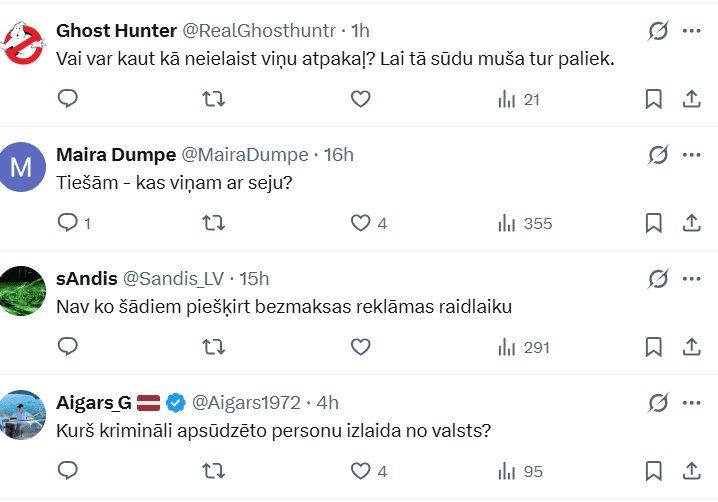Open more options menu on sAndis's tweet
The width and height of the screenshot is (718, 502).
[x=691, y=279]
